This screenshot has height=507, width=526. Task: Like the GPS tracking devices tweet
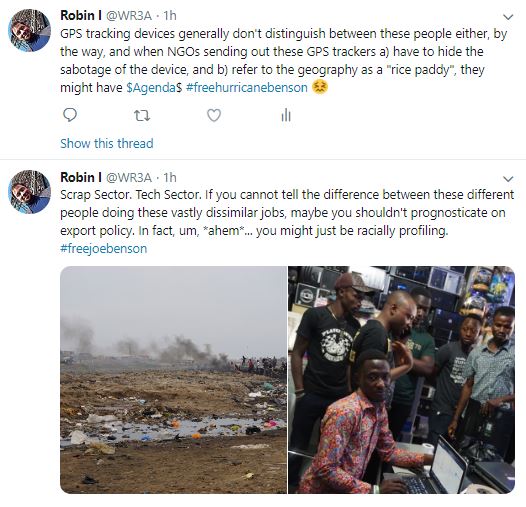click(x=214, y=115)
